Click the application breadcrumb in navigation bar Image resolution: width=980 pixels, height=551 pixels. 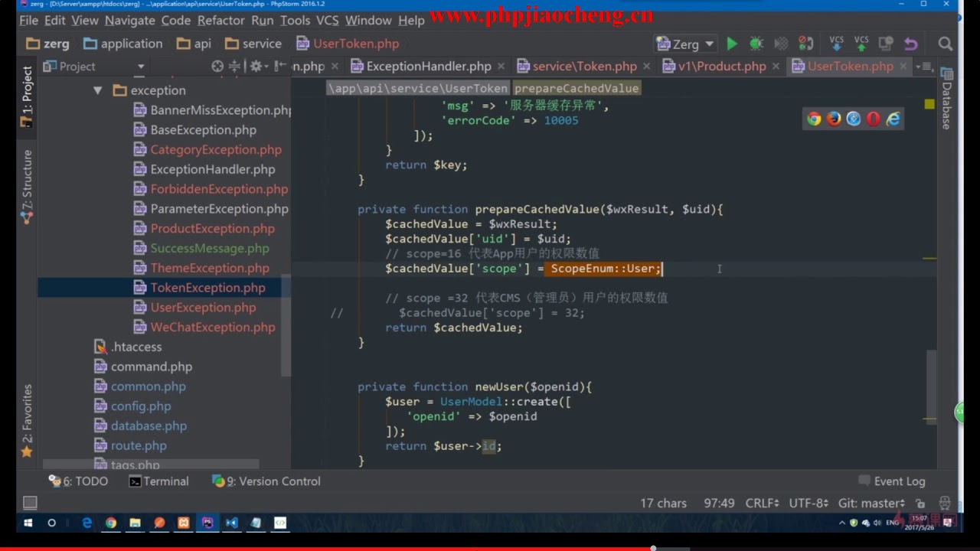pos(123,44)
